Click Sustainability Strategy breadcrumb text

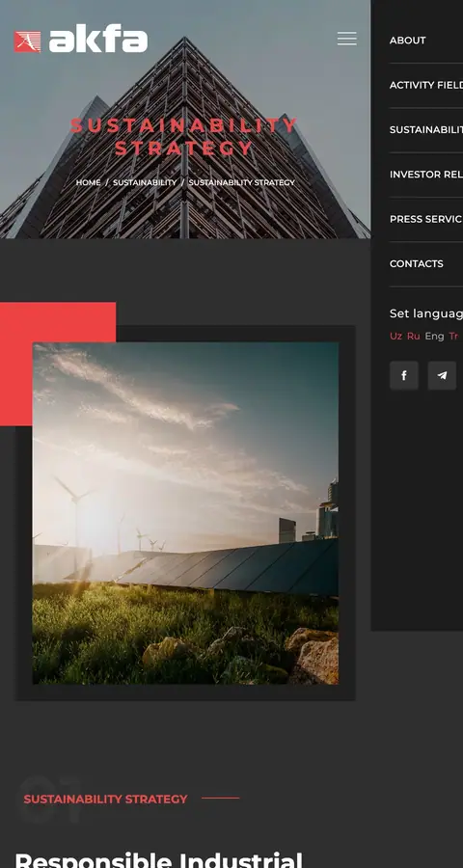pyautogui.click(x=242, y=182)
